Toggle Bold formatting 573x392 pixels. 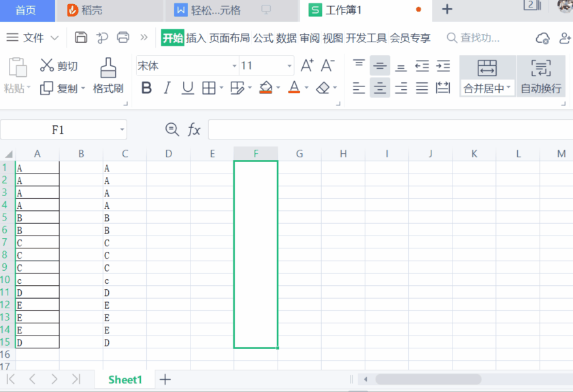point(146,88)
